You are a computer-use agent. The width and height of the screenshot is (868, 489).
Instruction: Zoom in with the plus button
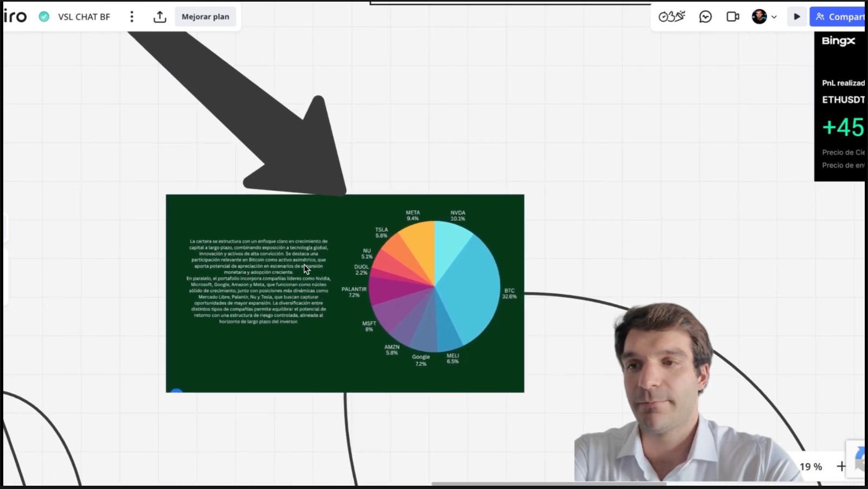pos(841,466)
